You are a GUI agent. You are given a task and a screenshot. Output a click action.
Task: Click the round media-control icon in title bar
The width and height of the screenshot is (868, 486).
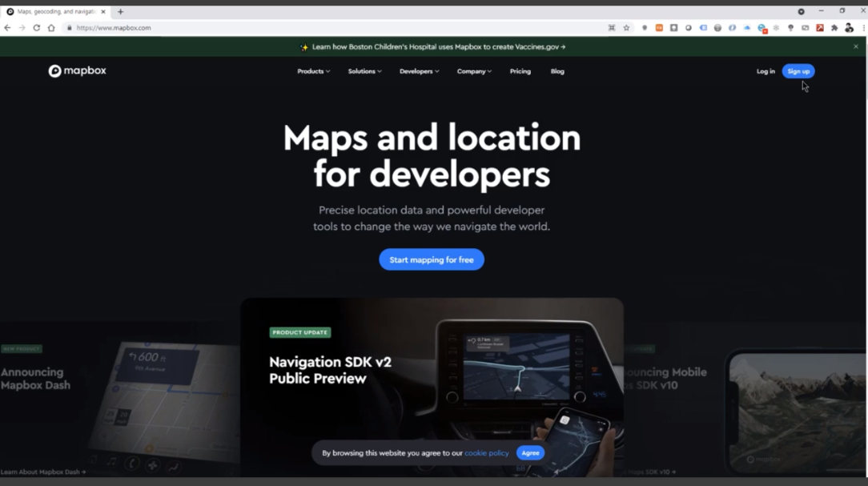[x=801, y=12]
